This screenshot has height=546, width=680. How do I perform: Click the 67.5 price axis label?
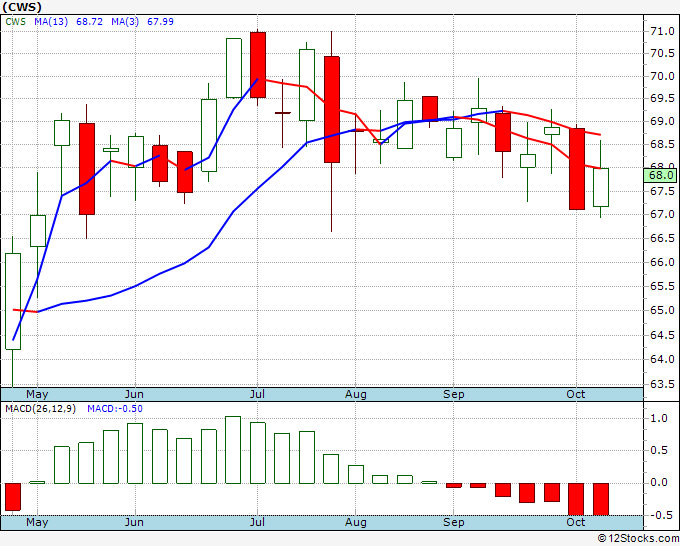662,192
